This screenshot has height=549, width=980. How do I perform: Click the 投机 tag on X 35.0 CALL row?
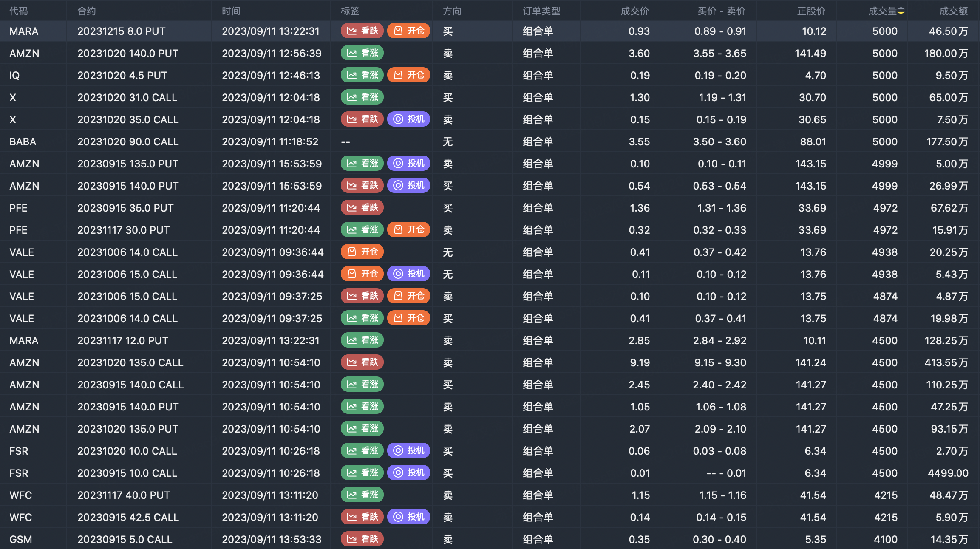click(x=408, y=119)
